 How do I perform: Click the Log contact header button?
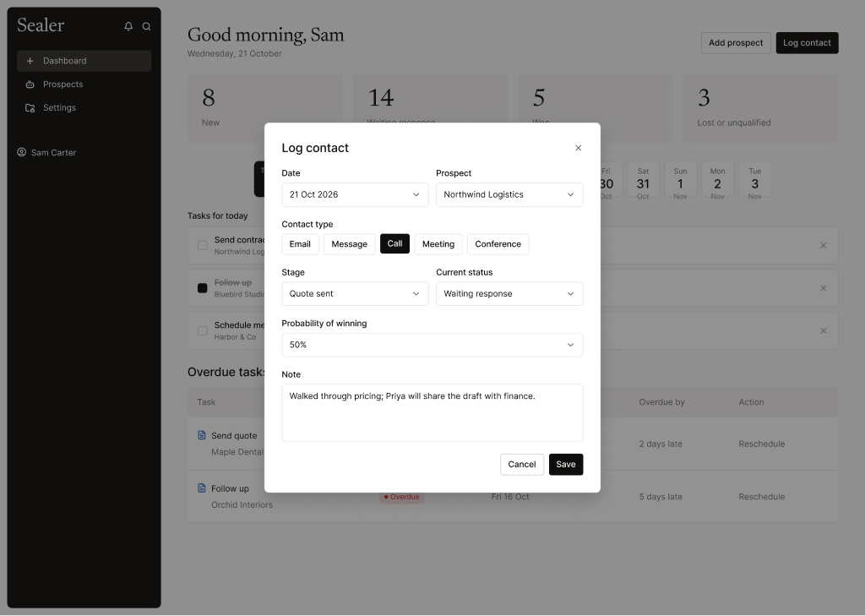click(x=807, y=43)
